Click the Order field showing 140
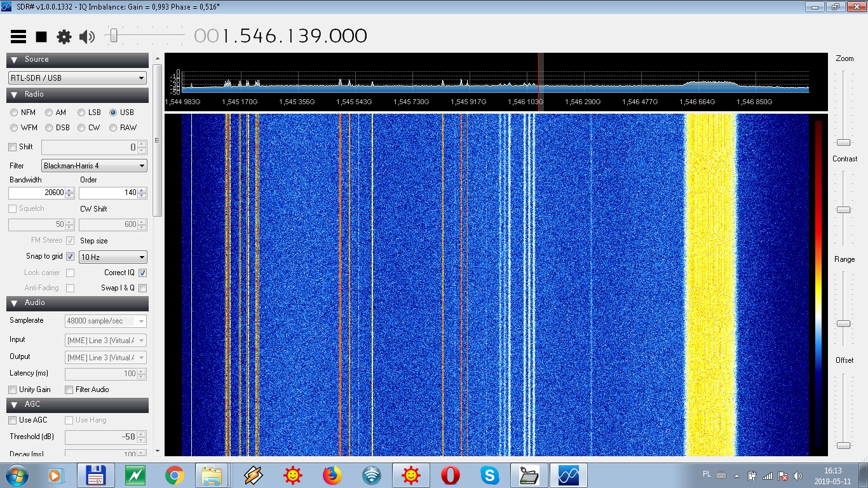The height and width of the screenshot is (488, 868). point(112,193)
